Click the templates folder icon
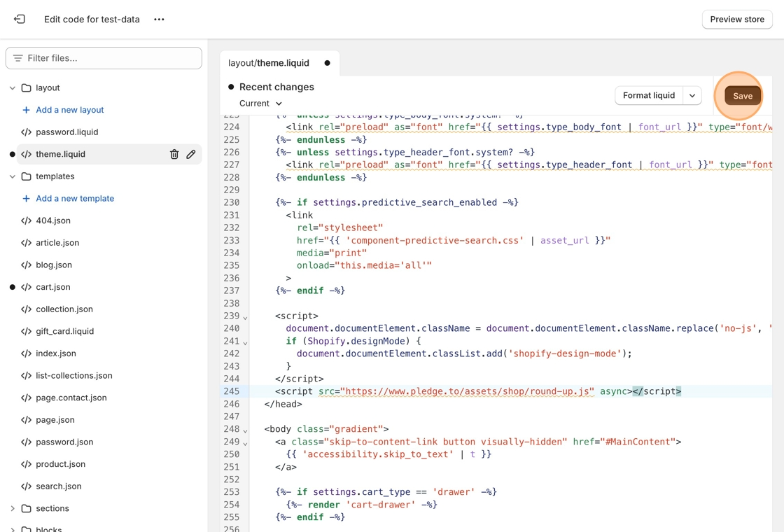Screen dimensions: 784x532 [26, 176]
